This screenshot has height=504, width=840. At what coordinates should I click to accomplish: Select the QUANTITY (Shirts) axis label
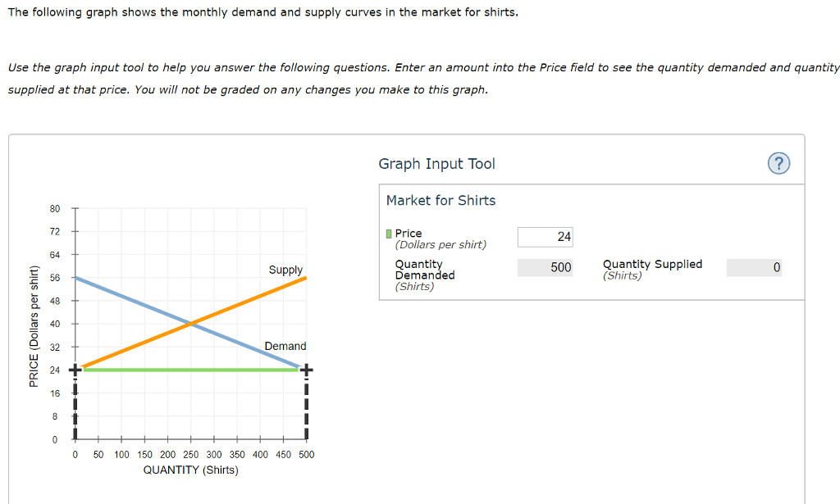tap(189, 470)
